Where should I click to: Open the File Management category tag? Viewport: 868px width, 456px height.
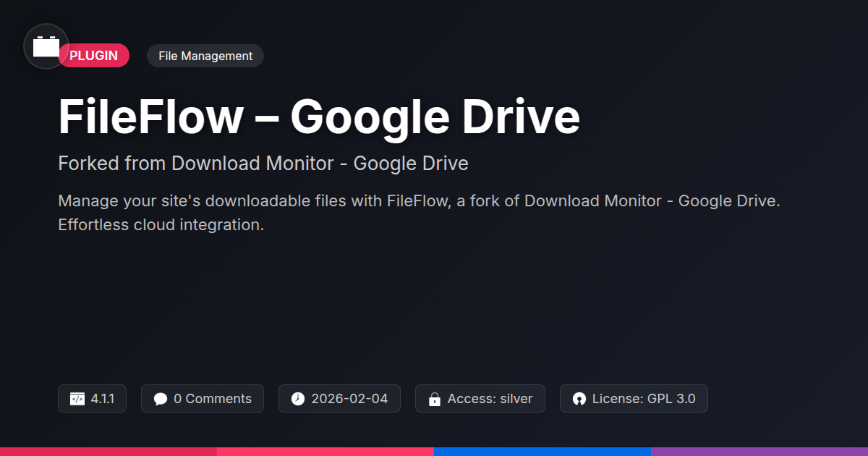205,56
